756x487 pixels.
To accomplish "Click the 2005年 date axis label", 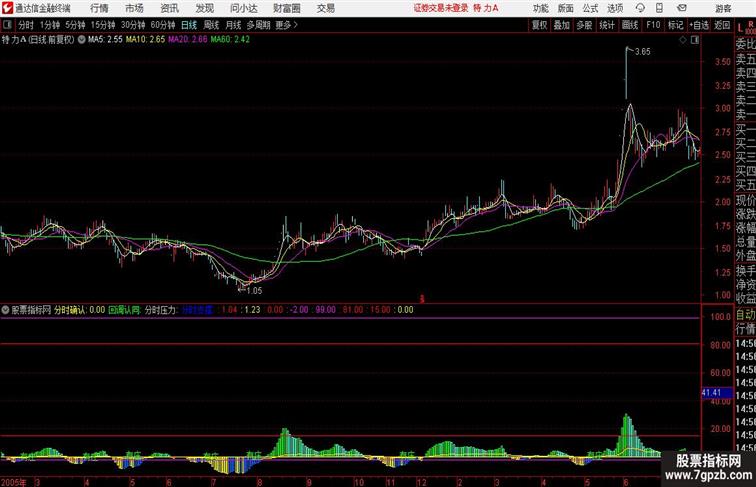I will (x=14, y=482).
